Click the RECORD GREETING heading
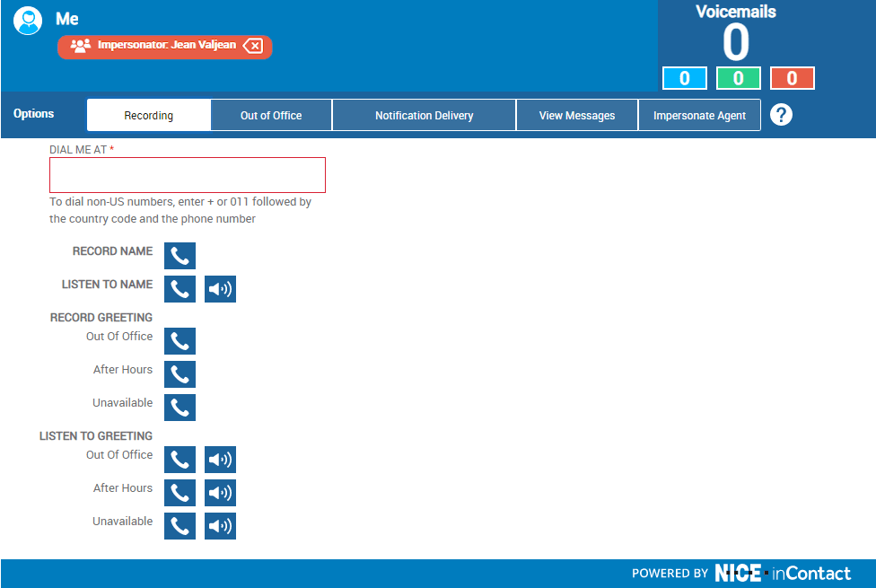 click(101, 318)
